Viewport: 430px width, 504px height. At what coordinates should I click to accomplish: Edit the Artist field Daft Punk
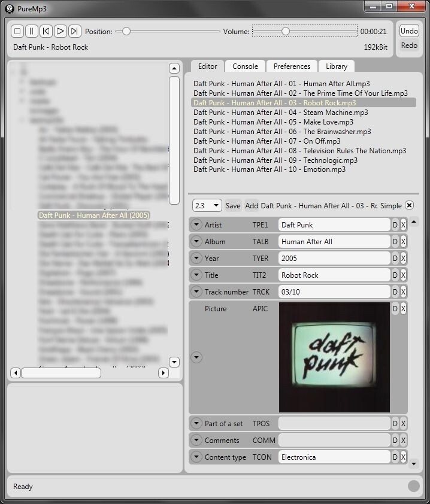click(334, 224)
